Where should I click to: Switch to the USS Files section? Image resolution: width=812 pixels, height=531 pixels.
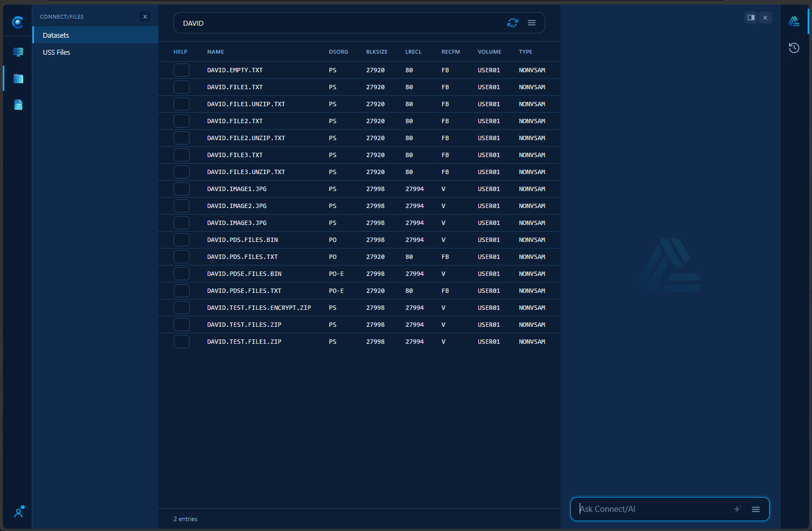click(x=95, y=52)
